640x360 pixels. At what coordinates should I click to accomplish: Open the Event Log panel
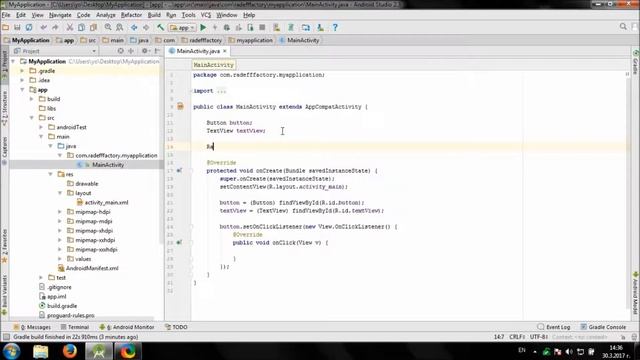[x=554, y=327]
